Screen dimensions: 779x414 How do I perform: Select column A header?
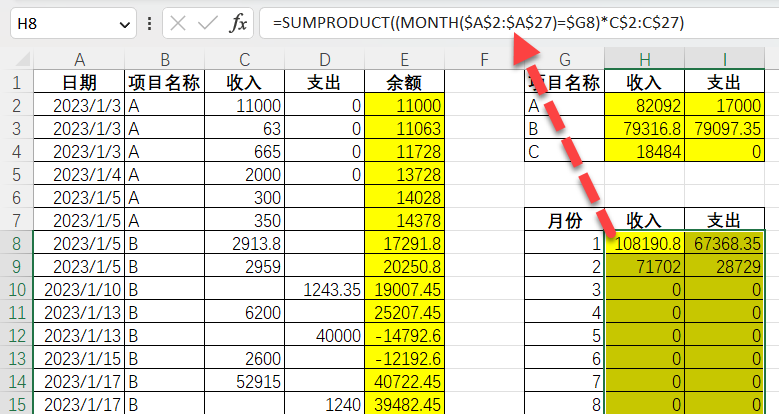[79, 60]
